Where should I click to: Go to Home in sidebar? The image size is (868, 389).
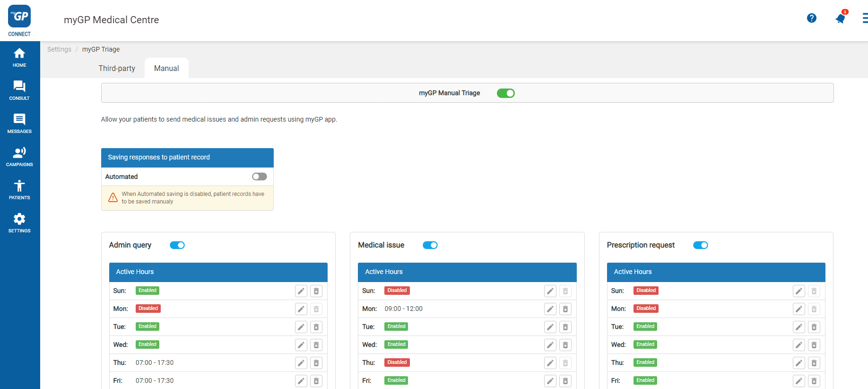point(19,58)
